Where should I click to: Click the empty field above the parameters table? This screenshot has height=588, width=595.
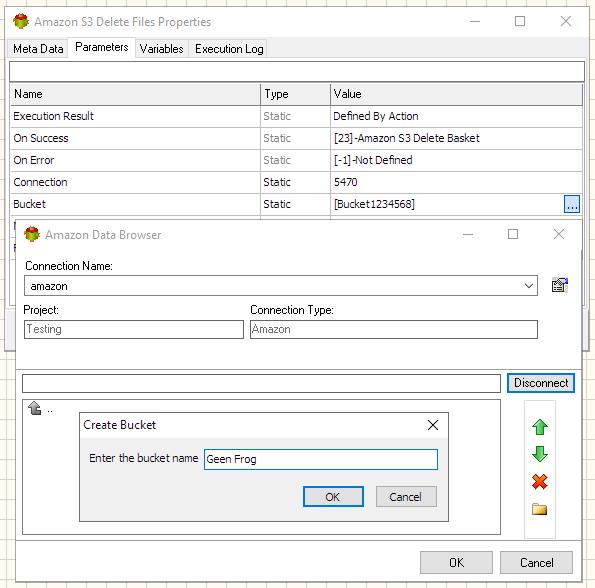[297, 71]
